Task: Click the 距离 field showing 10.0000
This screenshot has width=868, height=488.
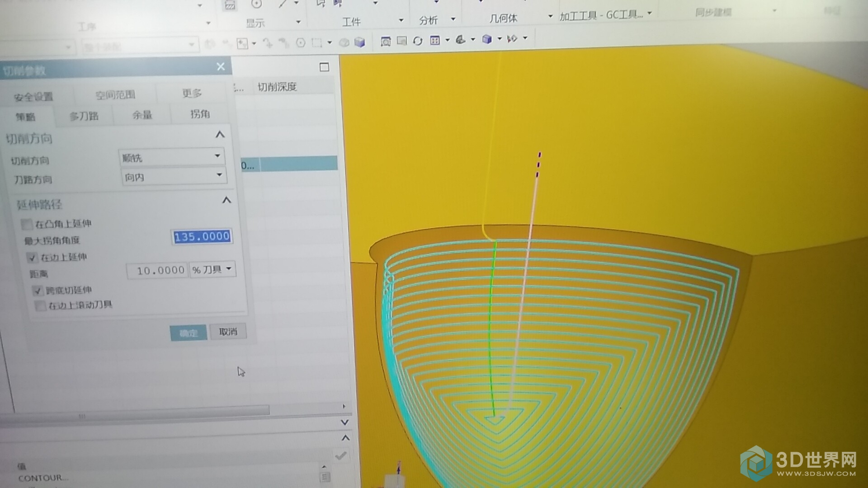Action: [157, 271]
